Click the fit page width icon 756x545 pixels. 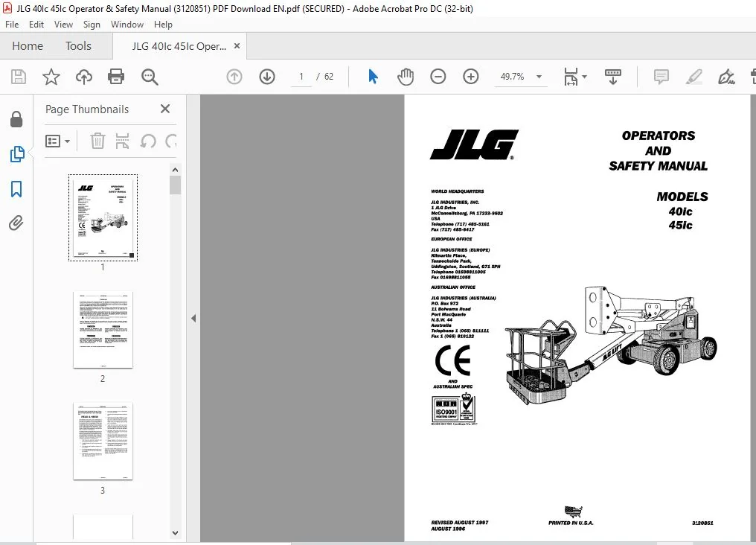pos(571,77)
